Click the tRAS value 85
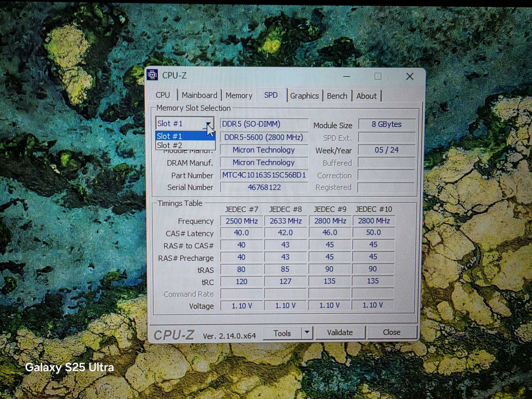The height and width of the screenshot is (399, 532). coord(285,269)
